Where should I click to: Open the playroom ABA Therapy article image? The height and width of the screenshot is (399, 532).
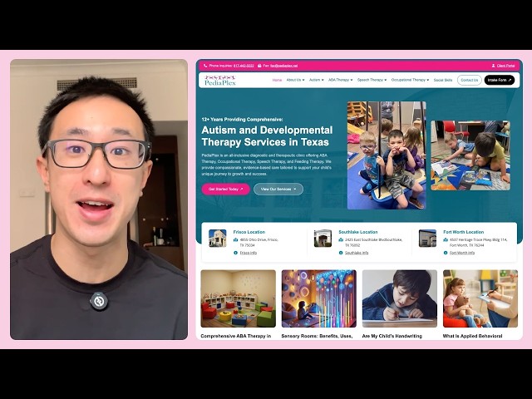[x=239, y=298]
